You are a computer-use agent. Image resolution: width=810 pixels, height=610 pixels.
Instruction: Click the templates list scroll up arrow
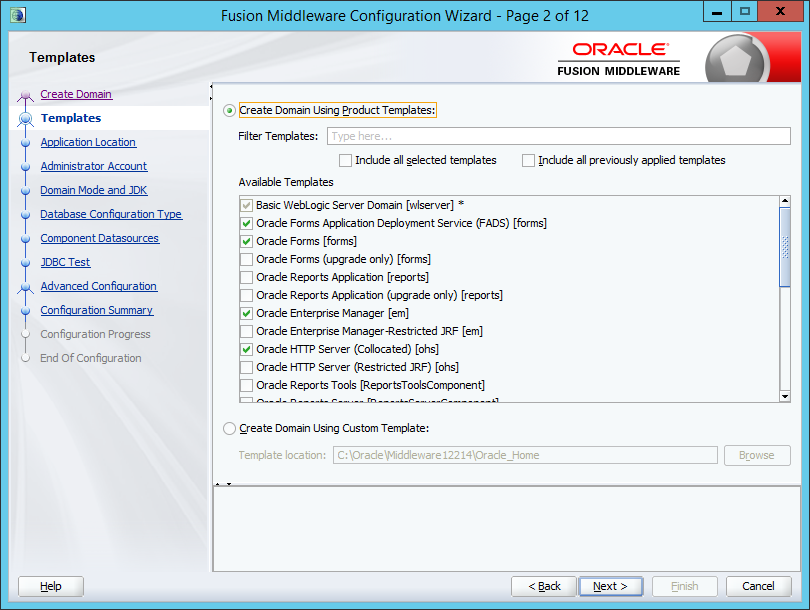785,201
